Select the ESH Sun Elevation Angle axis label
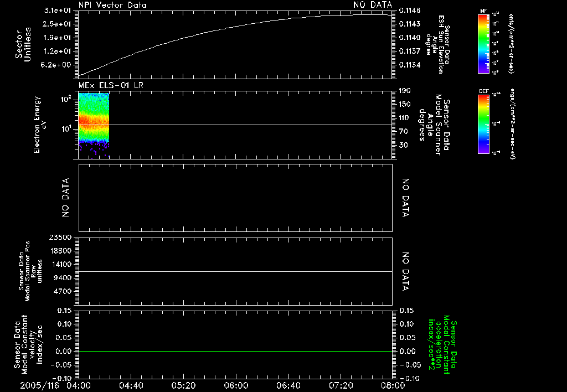 pos(438,44)
